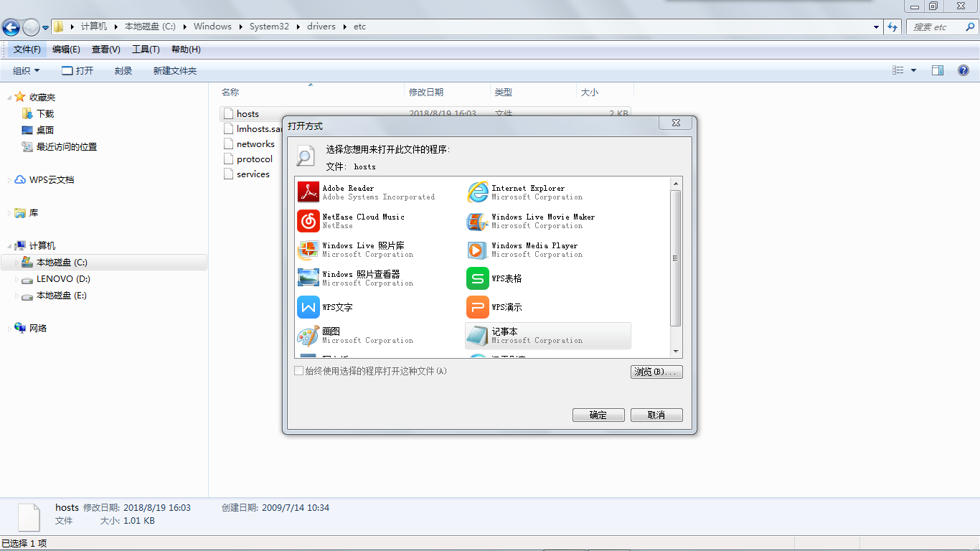Click the Explorer forward arrow button

(32, 27)
